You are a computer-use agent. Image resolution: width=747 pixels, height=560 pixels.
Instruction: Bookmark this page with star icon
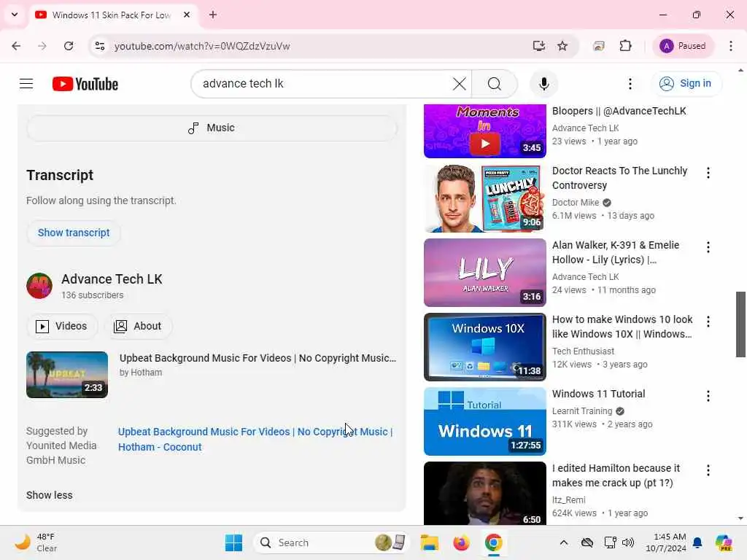562,46
